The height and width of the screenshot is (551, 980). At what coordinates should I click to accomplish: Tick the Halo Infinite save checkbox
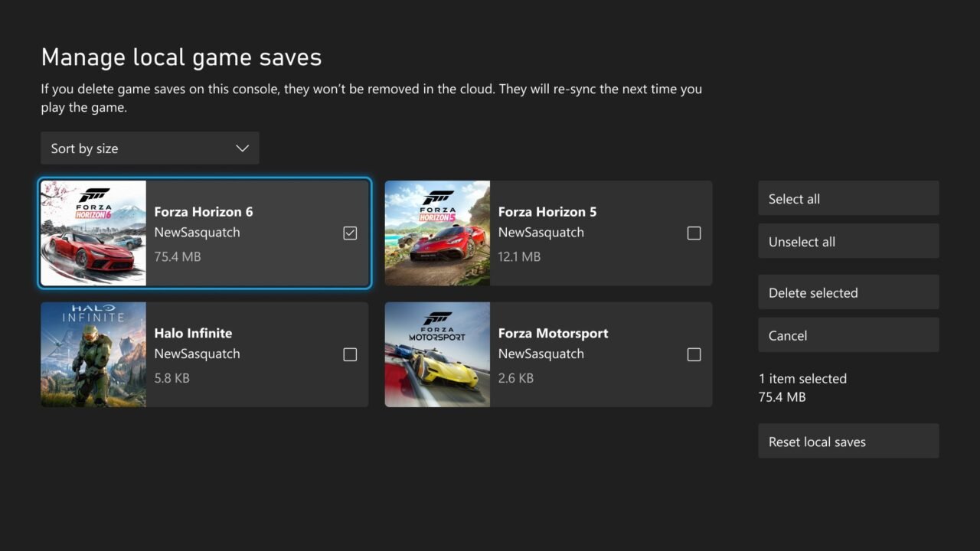tap(350, 354)
